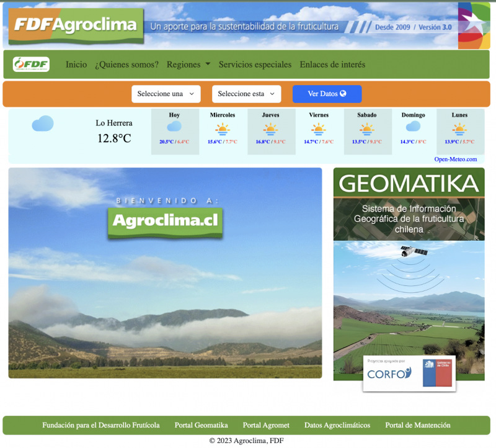496x448 pixels.
Task: Click the Viernes forecast day label
Action: coord(319,115)
